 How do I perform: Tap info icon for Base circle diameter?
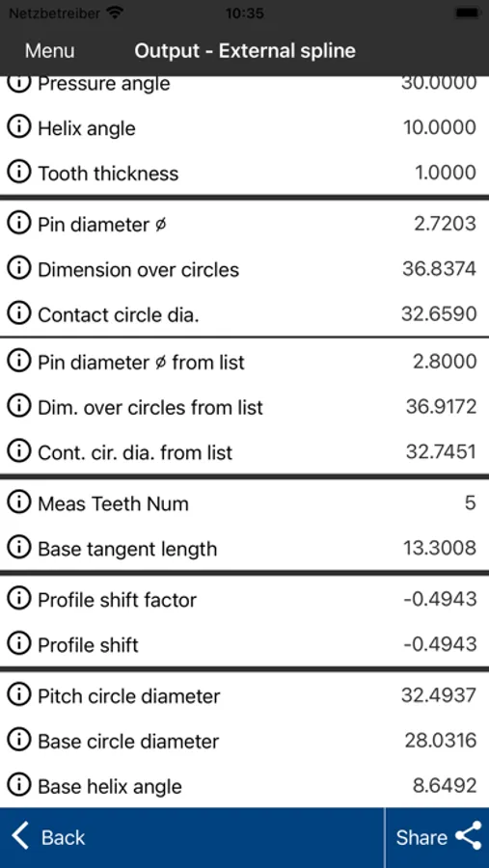(x=19, y=741)
